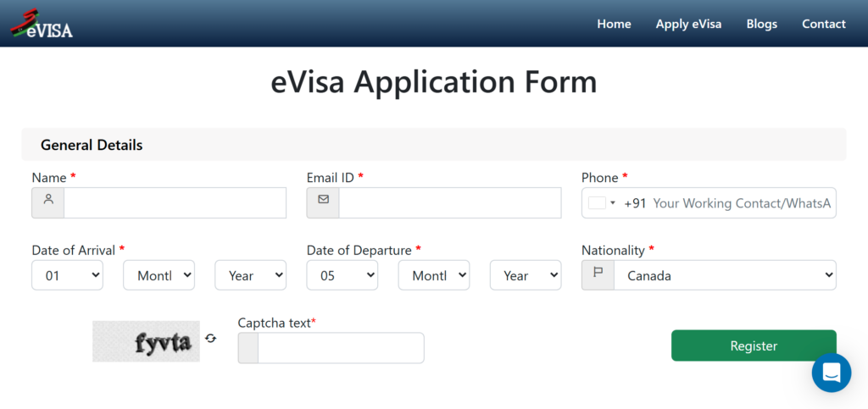Viewport: 868px width, 409px height.
Task: Open the phone country code flag selector
Action: [601, 203]
